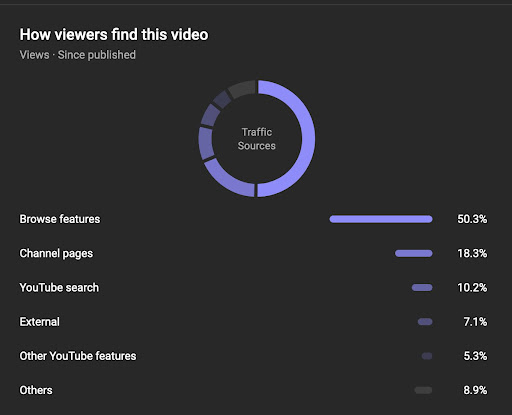The image size is (512, 415).
Task: Click the Traffic Sources donut center label
Action: pyautogui.click(x=257, y=139)
